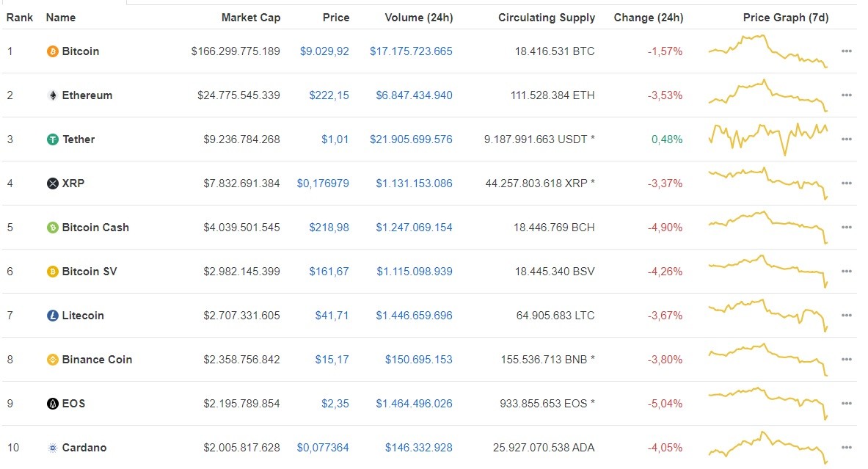Sort the table by Market Cap header
Screen dimensions: 868x469
click(x=250, y=17)
